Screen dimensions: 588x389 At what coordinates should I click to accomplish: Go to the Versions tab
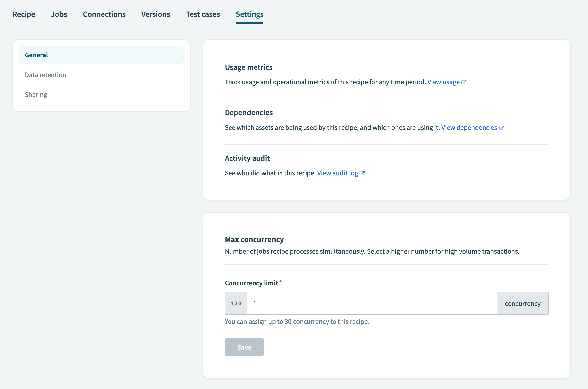point(155,14)
